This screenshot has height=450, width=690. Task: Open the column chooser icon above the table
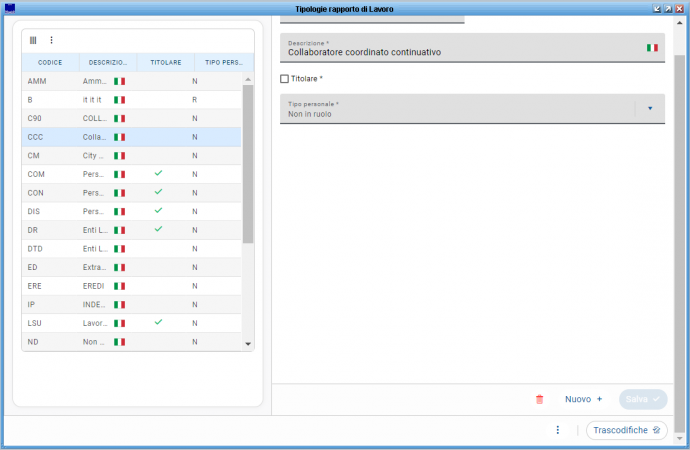tap(33, 40)
